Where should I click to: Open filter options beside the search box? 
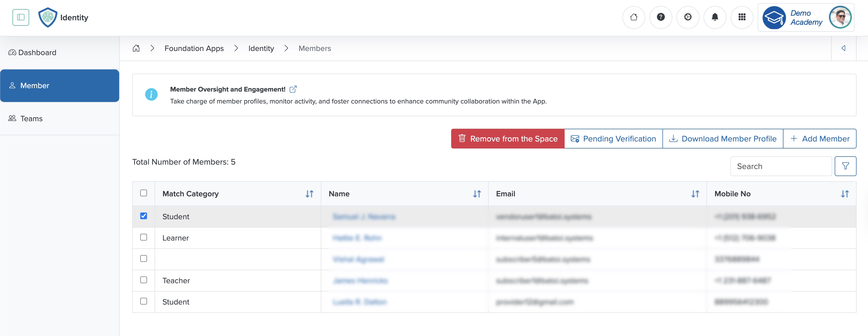(845, 166)
